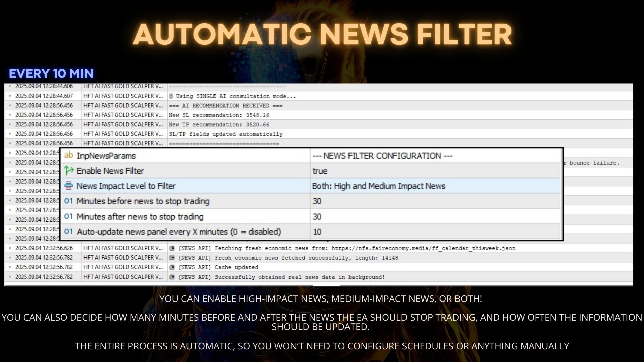Select 'New TP recommendation: 3520.66' log entry

tap(219, 125)
